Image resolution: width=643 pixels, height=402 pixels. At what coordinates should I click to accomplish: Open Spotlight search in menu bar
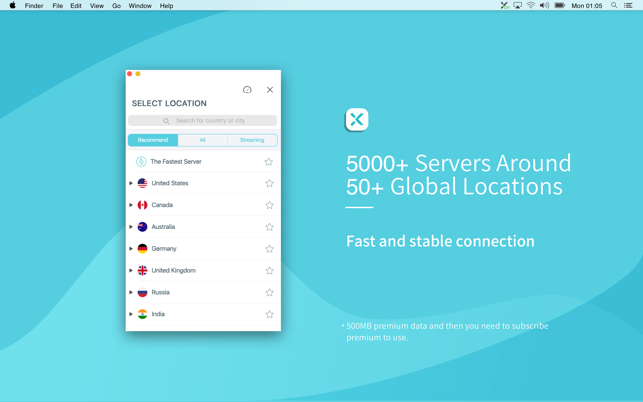click(614, 6)
